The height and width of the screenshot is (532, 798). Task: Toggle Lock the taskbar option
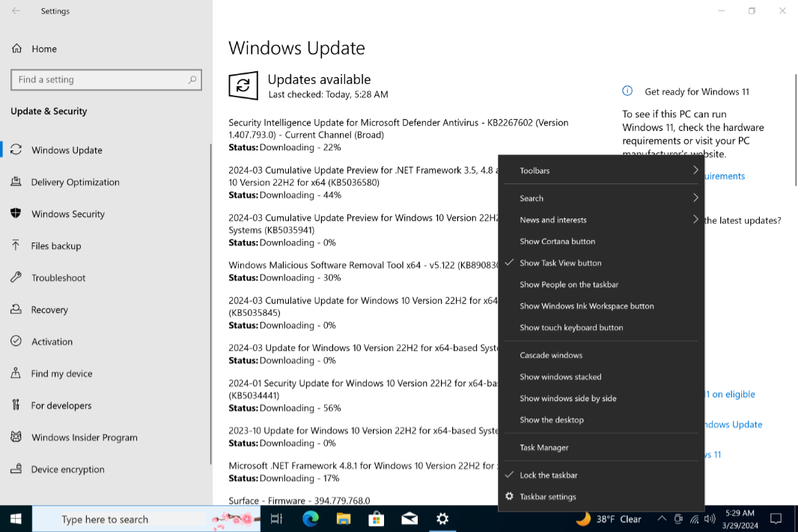[x=548, y=475]
